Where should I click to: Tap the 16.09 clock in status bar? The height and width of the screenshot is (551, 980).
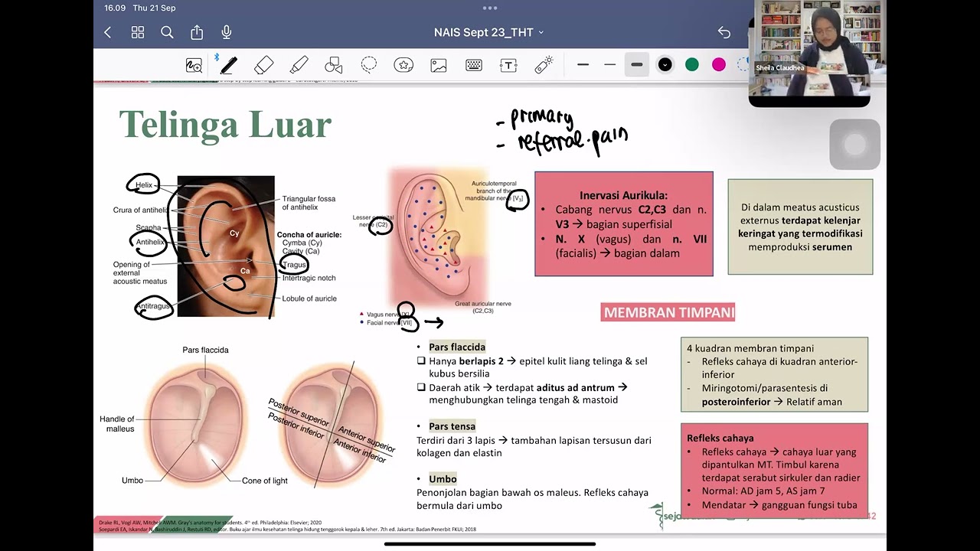(x=115, y=8)
